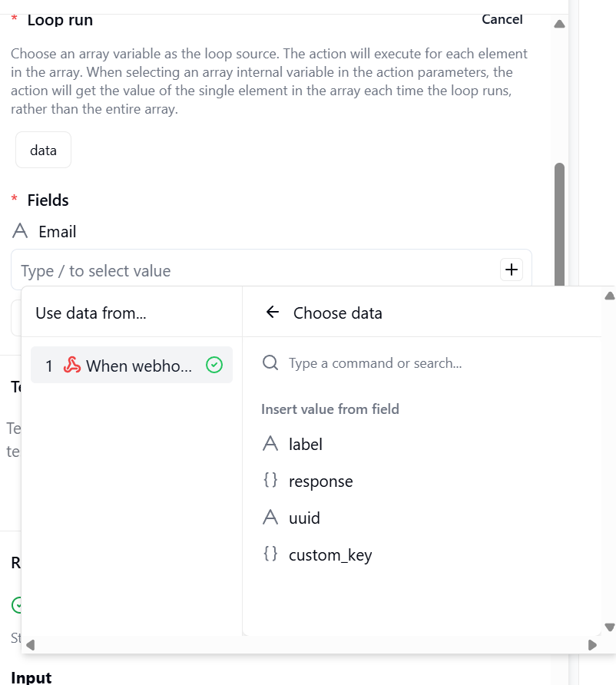Cancel the Loop run setting
This screenshot has height=685, width=616.
(502, 19)
